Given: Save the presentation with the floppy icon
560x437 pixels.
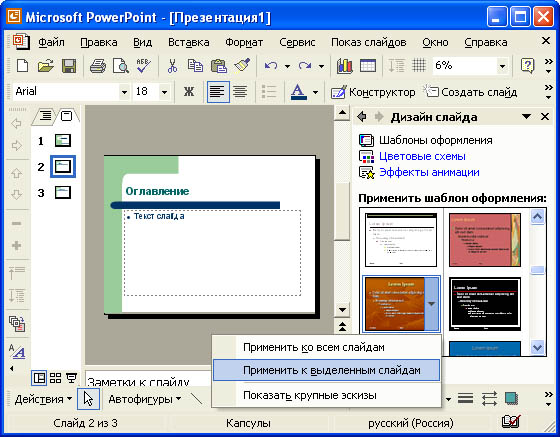Looking at the screenshot, I should tap(69, 66).
